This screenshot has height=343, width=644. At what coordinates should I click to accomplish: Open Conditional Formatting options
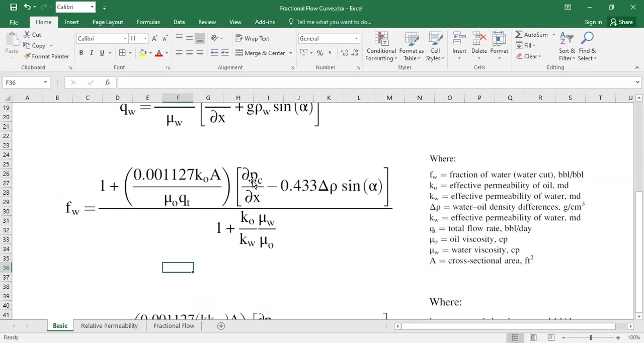pos(381,46)
